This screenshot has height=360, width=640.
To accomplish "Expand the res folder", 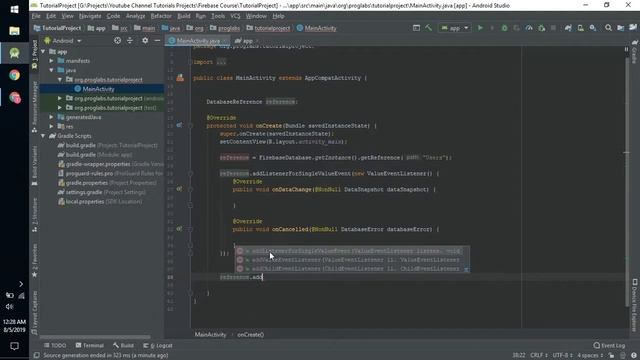I will coord(52,127).
